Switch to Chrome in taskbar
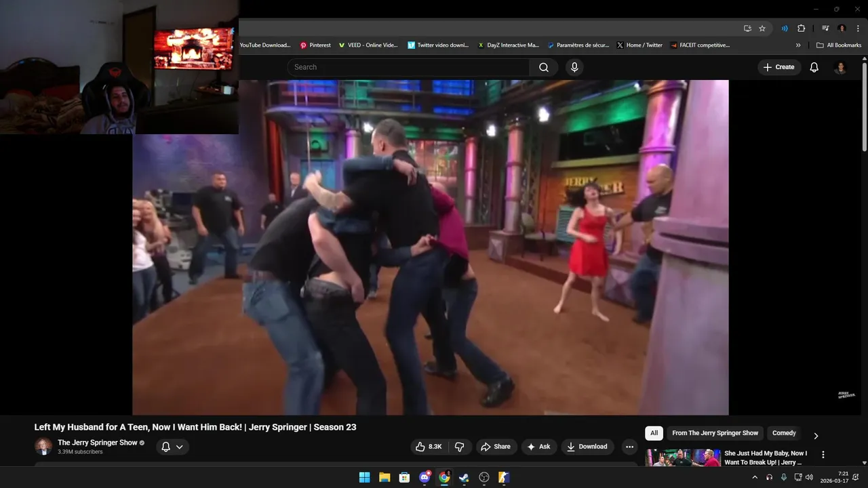868x488 pixels. (444, 477)
